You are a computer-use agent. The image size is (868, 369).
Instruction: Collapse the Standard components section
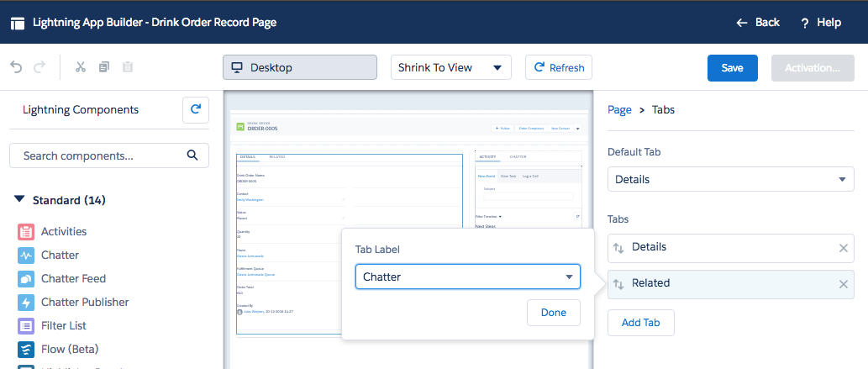click(x=19, y=200)
